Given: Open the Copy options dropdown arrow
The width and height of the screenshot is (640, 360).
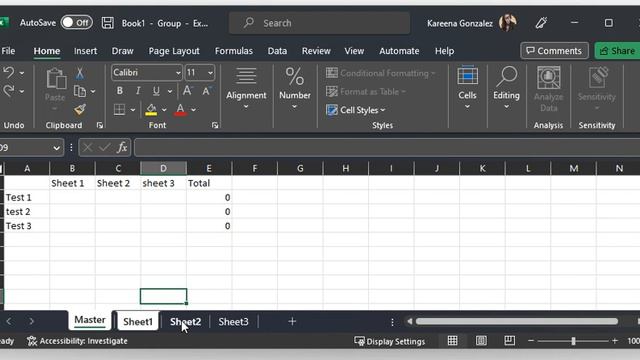Looking at the screenshot, I should click(93, 91).
